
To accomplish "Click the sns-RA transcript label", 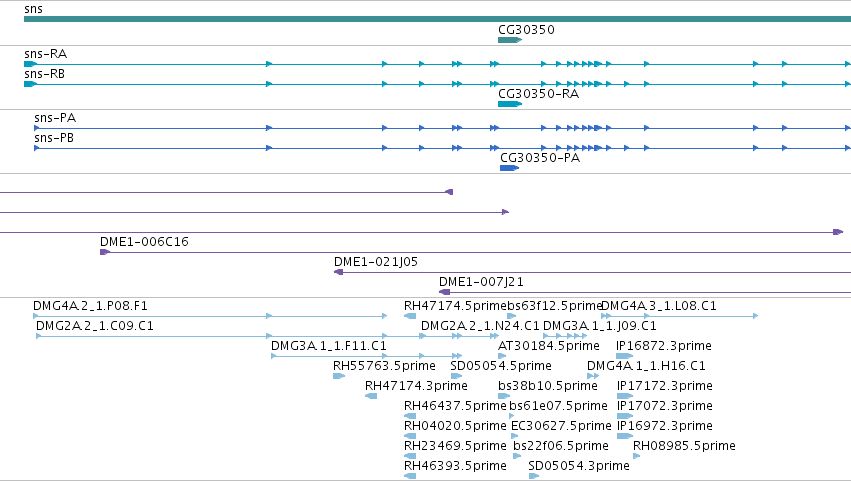I will pos(46,54).
